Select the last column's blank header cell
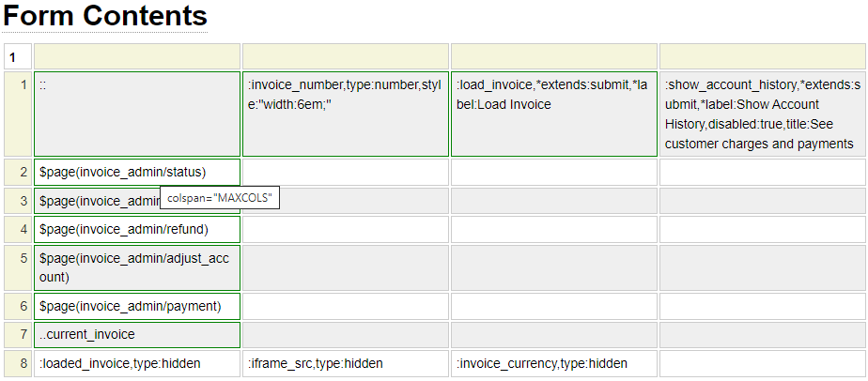The height and width of the screenshot is (381, 868). click(x=762, y=56)
